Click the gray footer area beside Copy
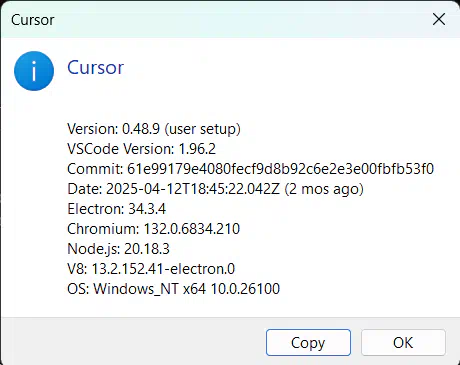 [133, 342]
